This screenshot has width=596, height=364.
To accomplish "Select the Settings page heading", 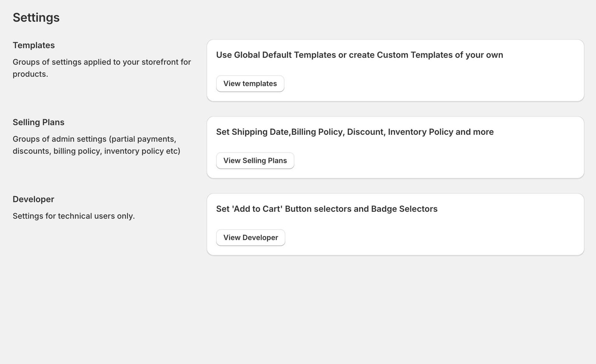I will point(36,17).
